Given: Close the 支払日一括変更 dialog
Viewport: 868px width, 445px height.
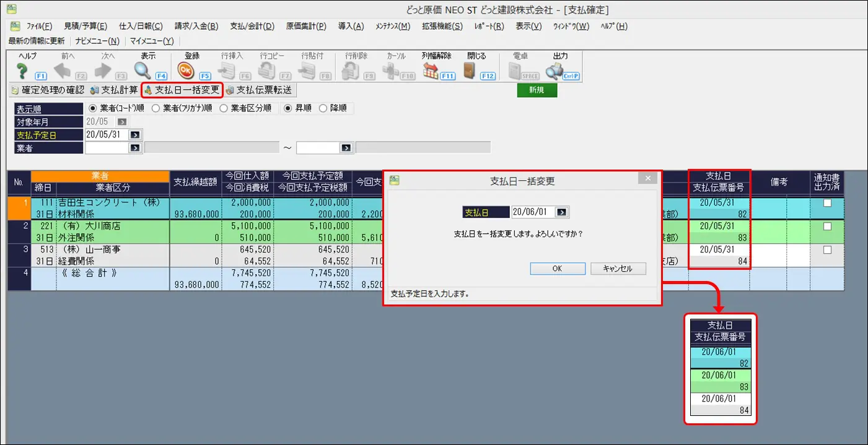Looking at the screenshot, I should point(647,178).
